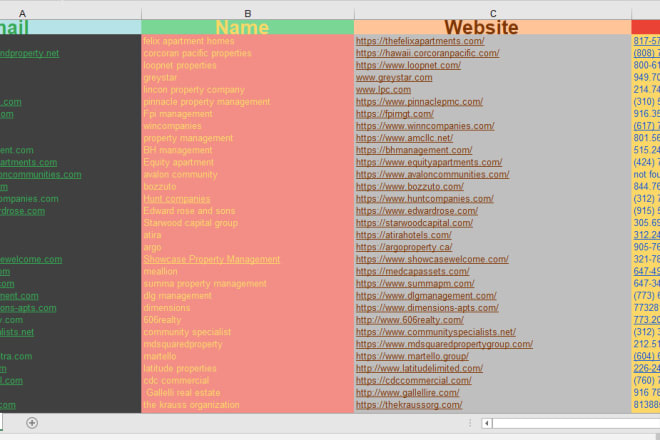The width and height of the screenshot is (660, 440).
Task: Select cell mdsquaredproperty
Action: pos(248,344)
